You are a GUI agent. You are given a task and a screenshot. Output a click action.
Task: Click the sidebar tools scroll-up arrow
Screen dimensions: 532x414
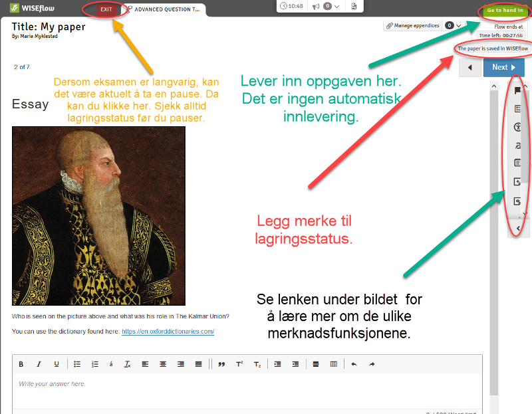tap(525, 86)
